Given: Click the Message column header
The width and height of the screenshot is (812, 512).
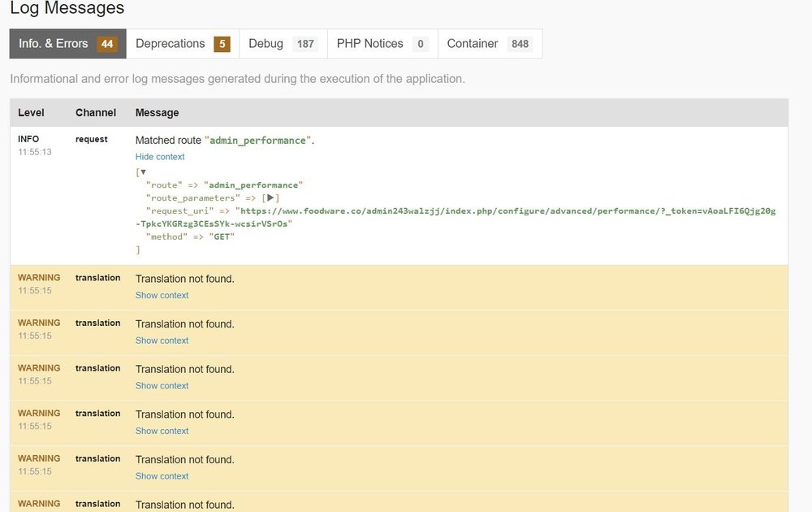Looking at the screenshot, I should point(157,113).
